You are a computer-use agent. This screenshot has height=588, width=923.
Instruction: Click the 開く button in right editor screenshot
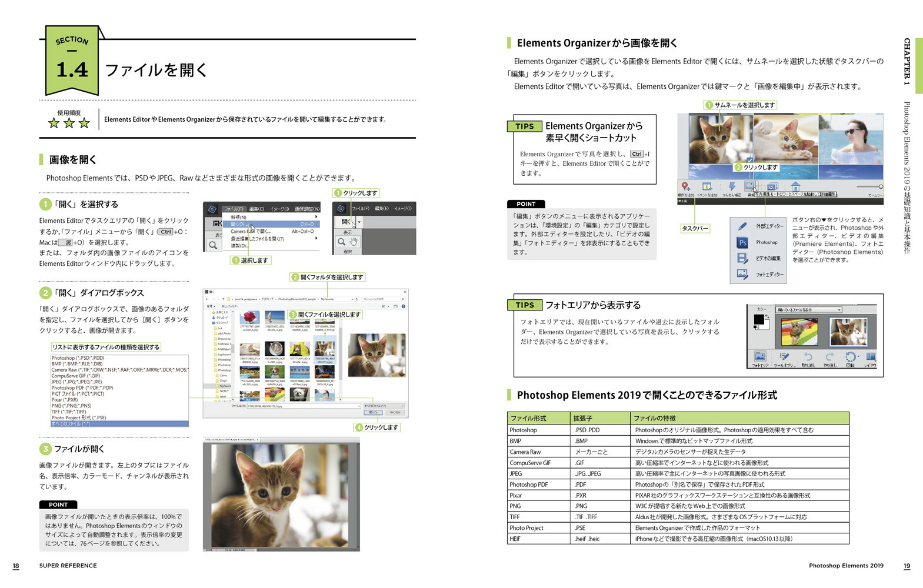click(x=345, y=222)
